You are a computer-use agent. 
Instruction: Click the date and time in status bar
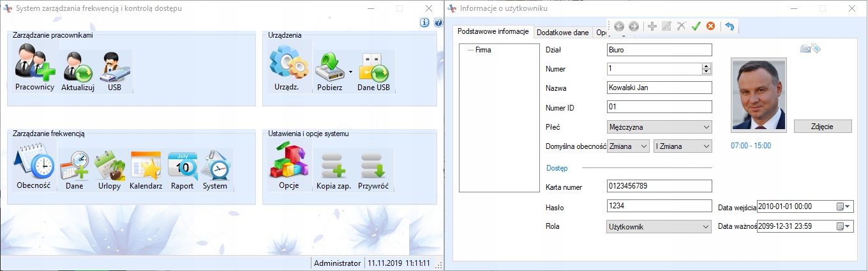(398, 263)
